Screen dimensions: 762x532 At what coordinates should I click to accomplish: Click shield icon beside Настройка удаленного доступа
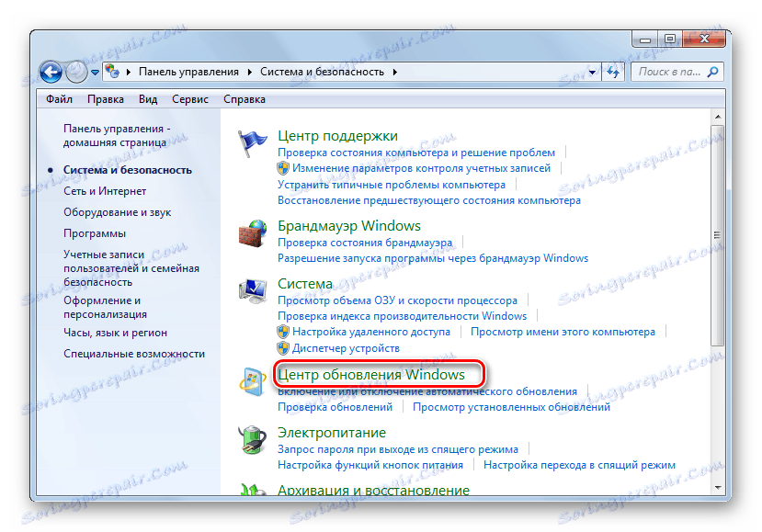coord(283,333)
